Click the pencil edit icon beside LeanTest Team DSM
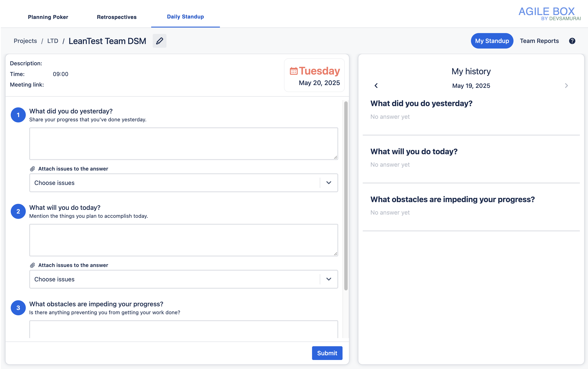 159,41
